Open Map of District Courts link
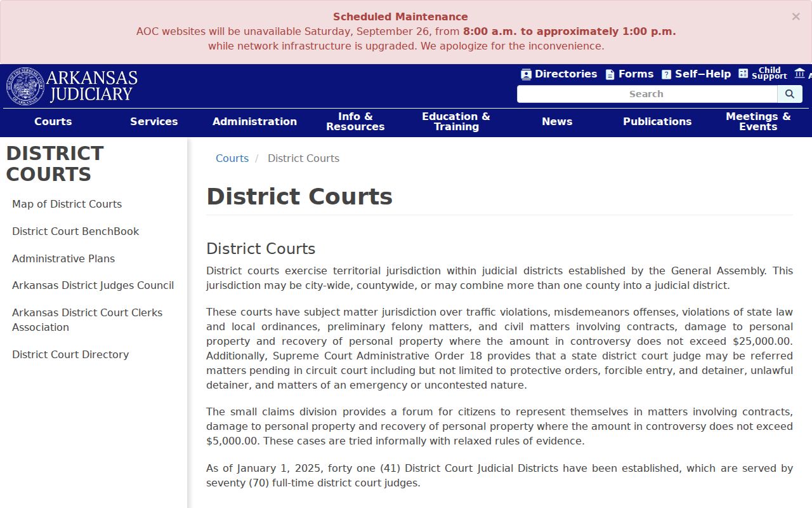The image size is (812, 508). [x=67, y=204]
